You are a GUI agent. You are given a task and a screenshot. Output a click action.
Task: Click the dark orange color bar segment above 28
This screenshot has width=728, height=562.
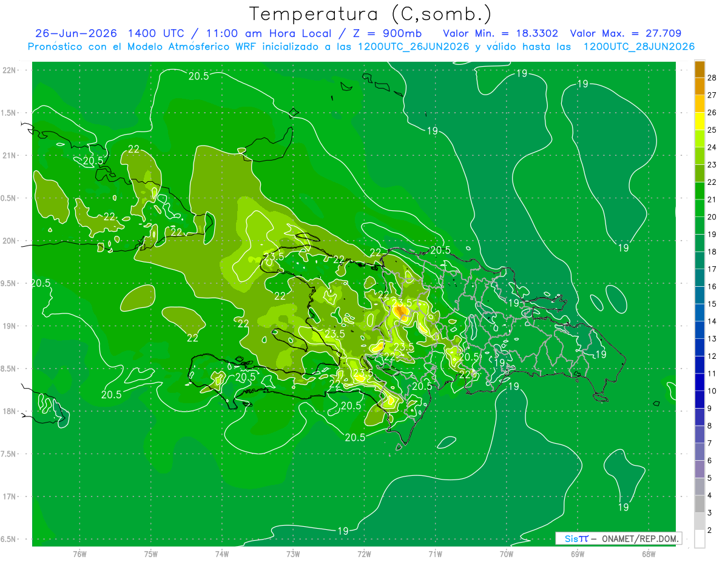pos(699,69)
